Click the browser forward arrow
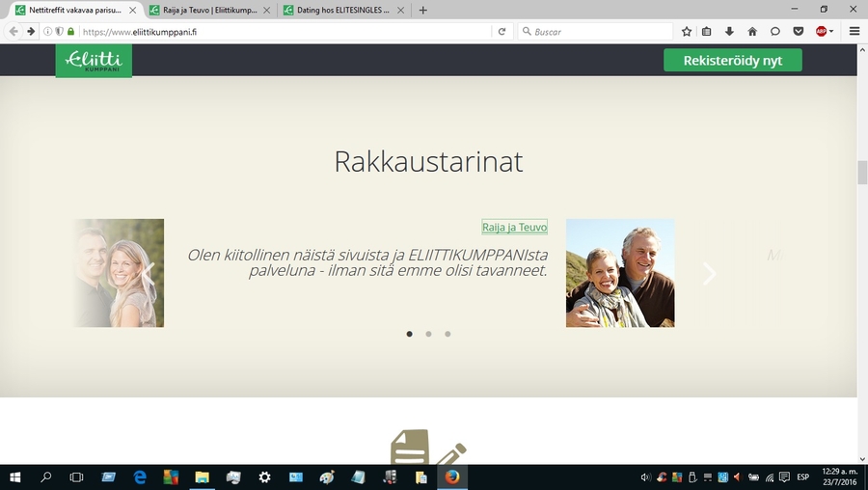The height and width of the screenshot is (490, 868). tap(31, 32)
